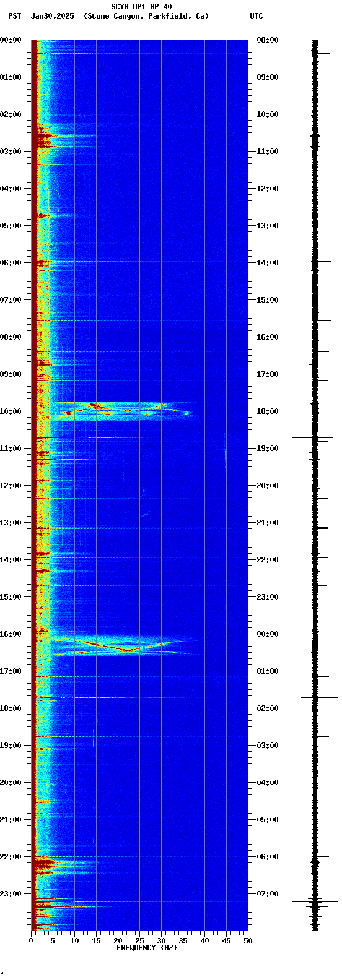Click the 'PST' timezone label

pos(14,16)
